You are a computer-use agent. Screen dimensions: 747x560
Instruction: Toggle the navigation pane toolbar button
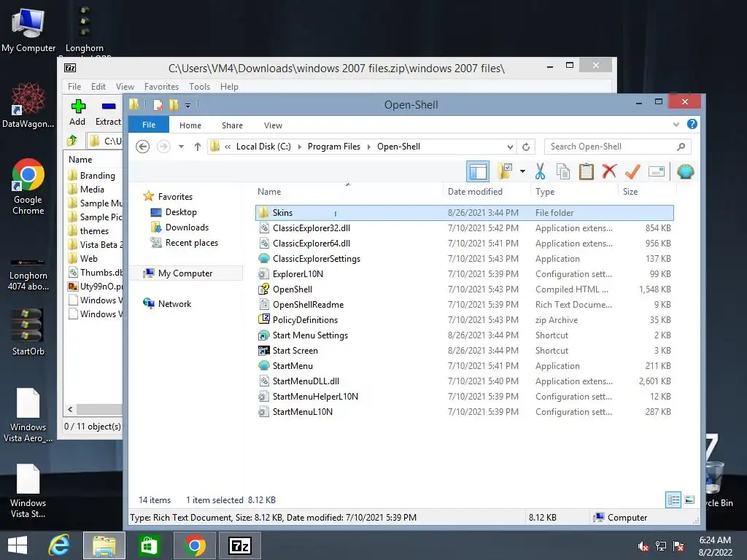[x=477, y=171]
